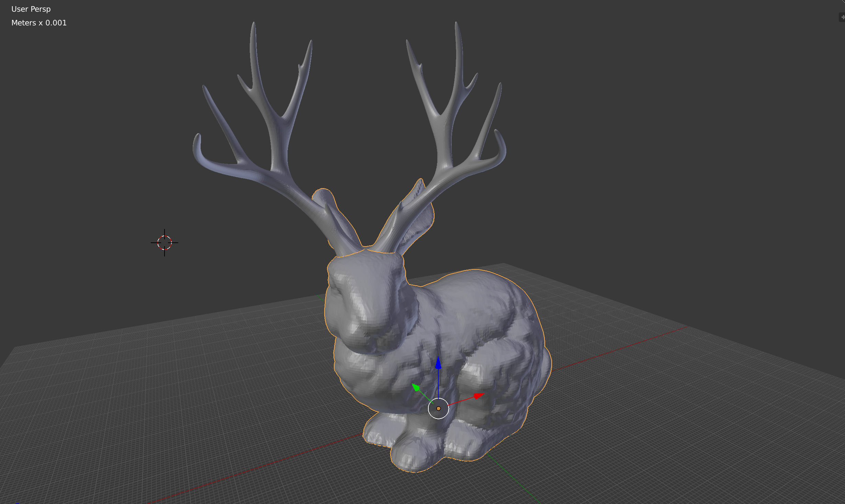This screenshot has width=845, height=504.
Task: Click the white manipulator center circle
Action: tap(438, 409)
